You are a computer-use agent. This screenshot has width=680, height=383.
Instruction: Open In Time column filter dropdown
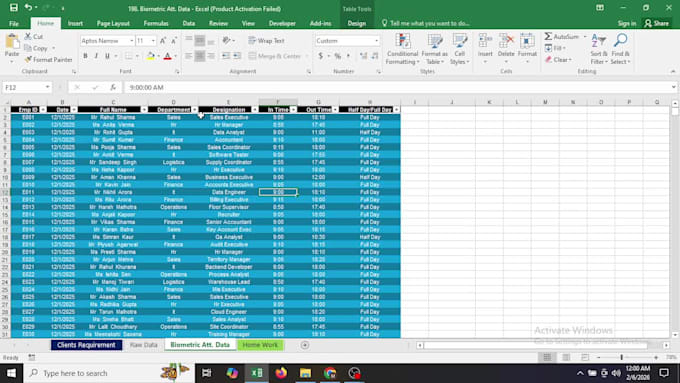[293, 110]
